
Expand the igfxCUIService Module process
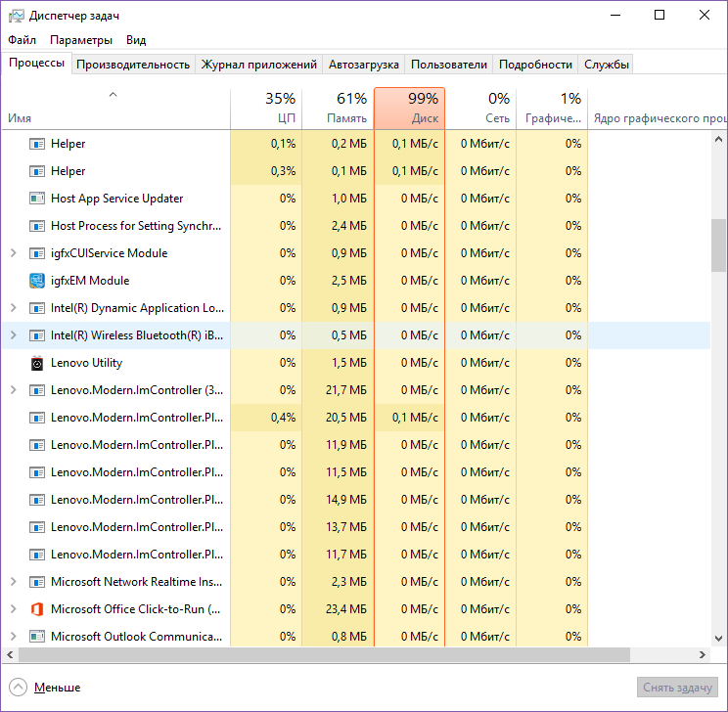[13, 253]
